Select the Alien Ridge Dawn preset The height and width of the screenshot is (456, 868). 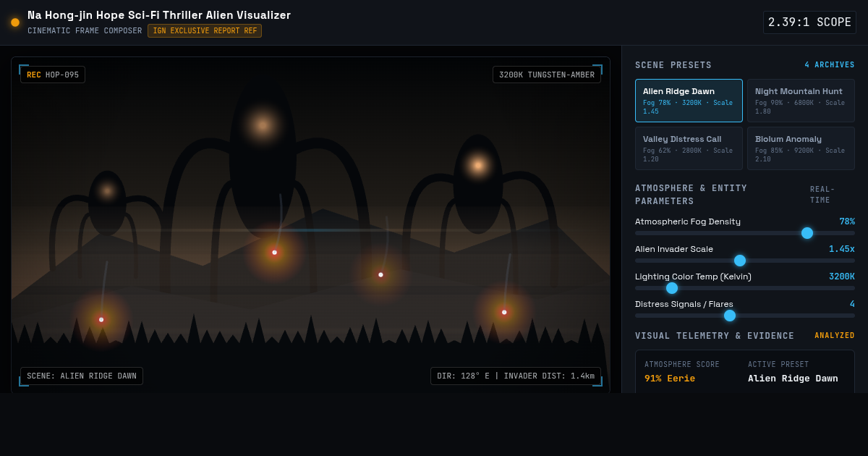[x=689, y=101]
